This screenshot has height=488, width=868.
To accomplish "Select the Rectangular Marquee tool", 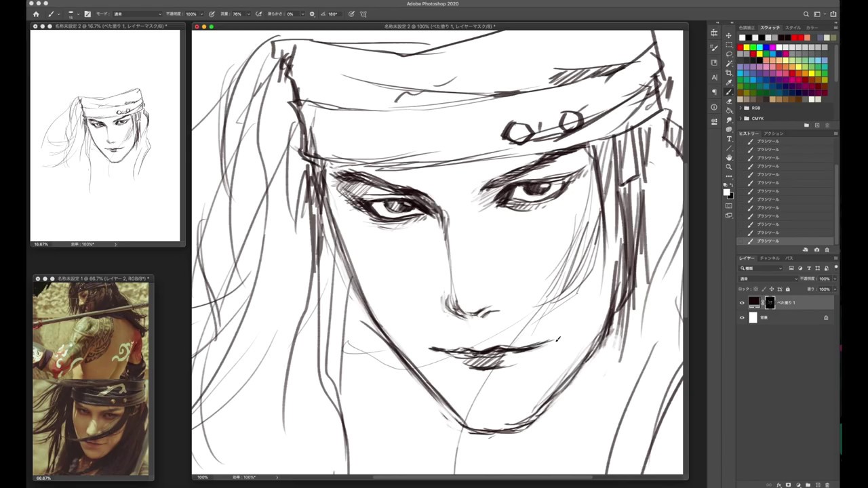I will (x=729, y=44).
